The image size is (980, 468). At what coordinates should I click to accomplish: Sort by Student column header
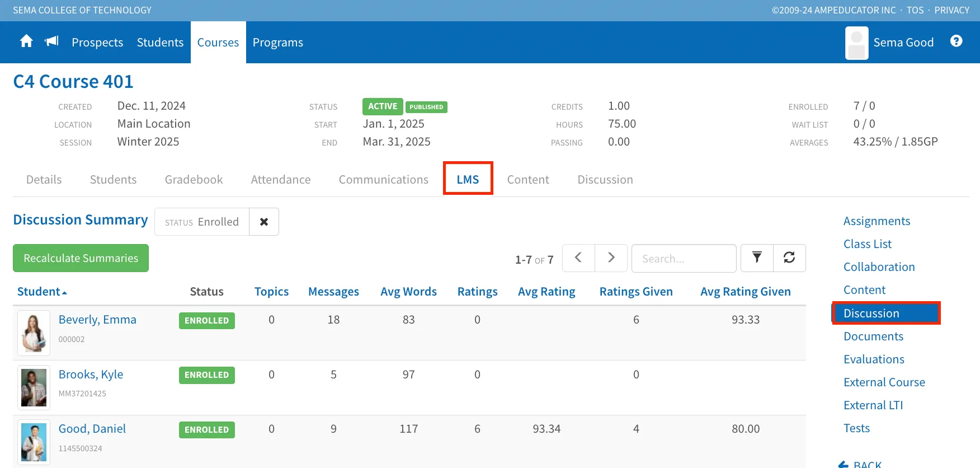(x=42, y=292)
